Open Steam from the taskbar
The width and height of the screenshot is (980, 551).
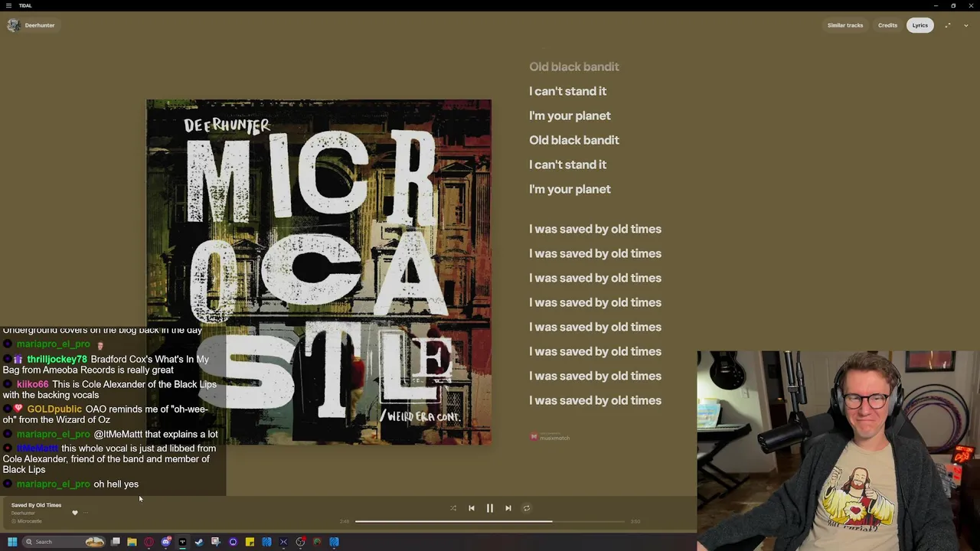[x=199, y=542]
